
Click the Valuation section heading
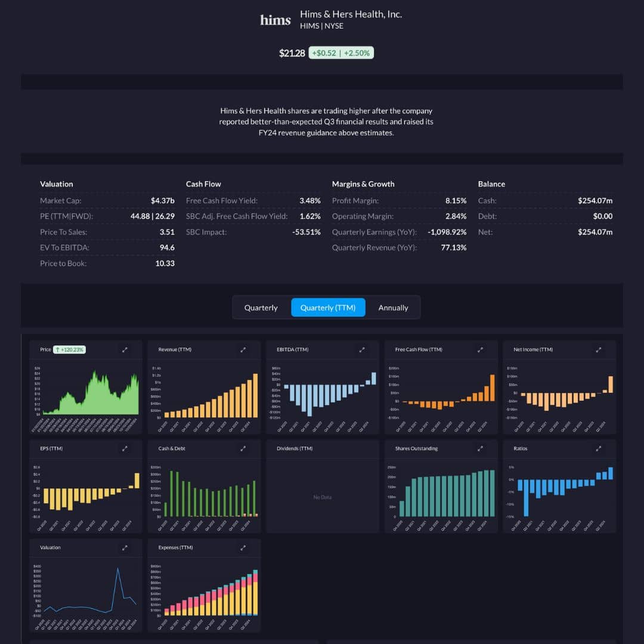[57, 184]
